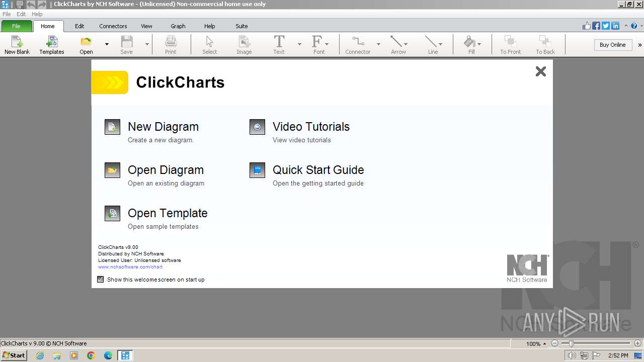
Task: Switch to the Suite ribbon tab
Action: [242, 26]
